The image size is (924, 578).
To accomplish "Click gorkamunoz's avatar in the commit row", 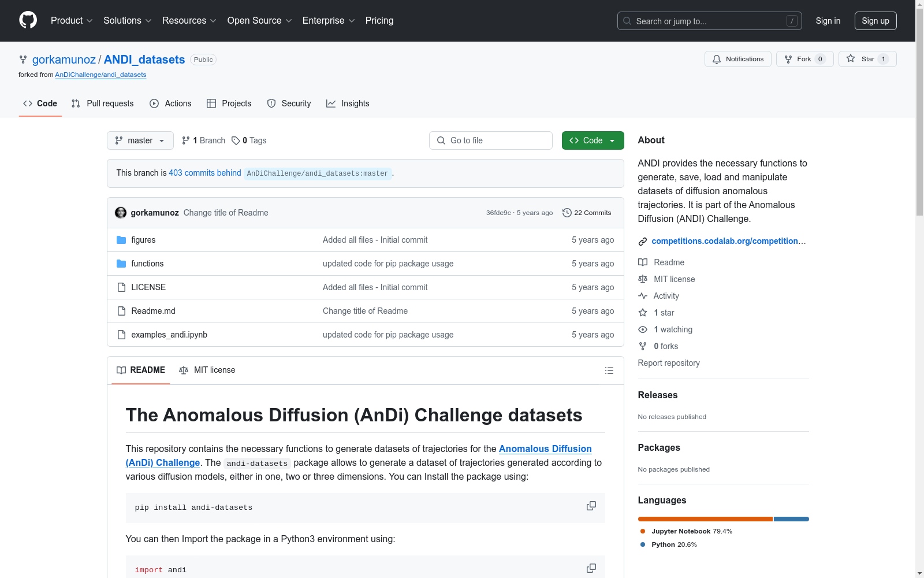I will pyautogui.click(x=121, y=213).
